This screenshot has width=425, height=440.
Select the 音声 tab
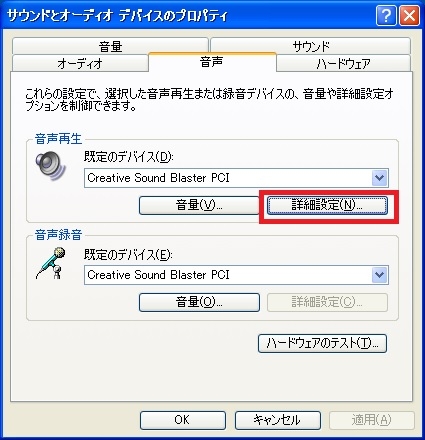click(212, 62)
